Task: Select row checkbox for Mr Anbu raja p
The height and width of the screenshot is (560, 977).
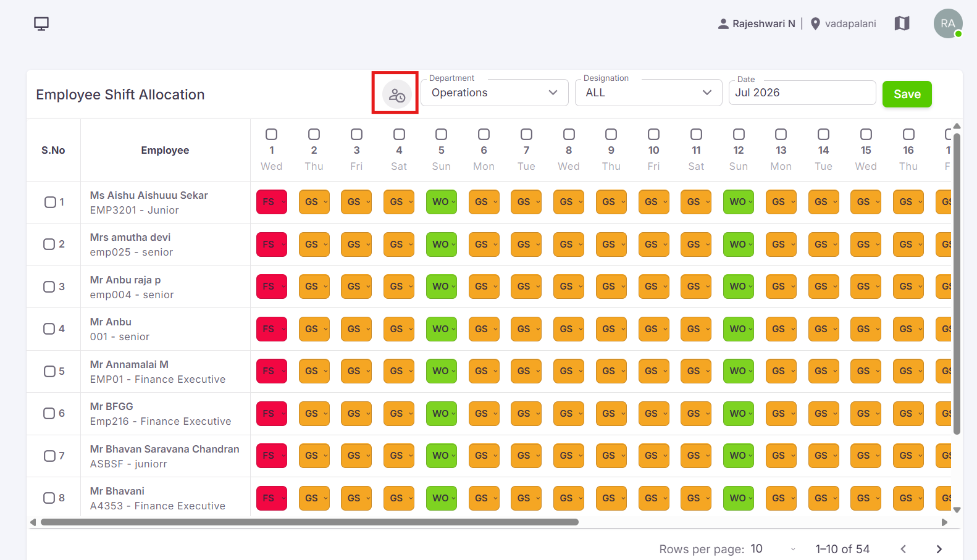Action: 49,286
